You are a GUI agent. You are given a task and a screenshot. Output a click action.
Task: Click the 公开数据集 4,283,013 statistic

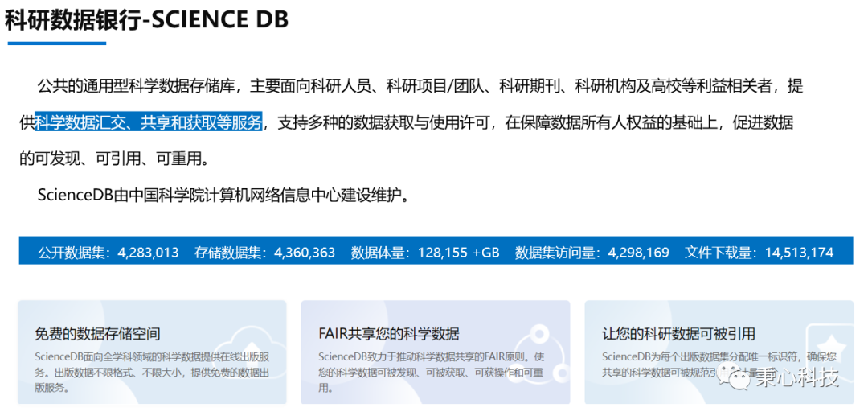(x=108, y=252)
